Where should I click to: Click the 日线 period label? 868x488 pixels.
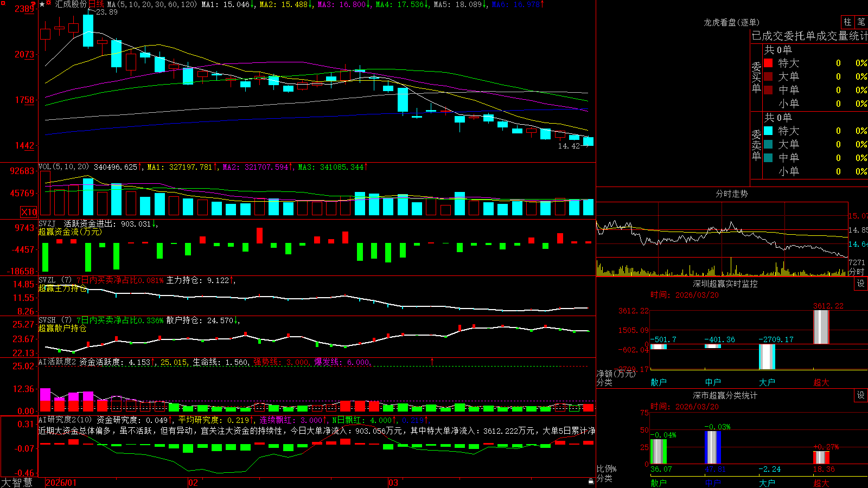coord(96,4)
